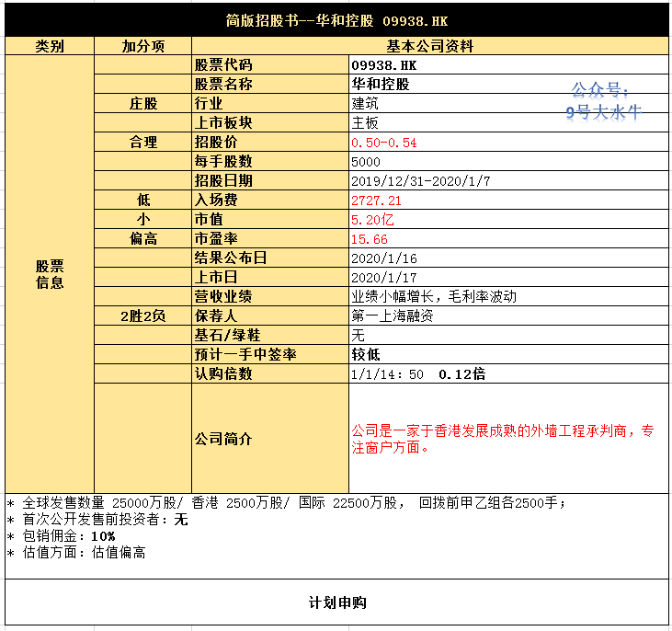Select the red company description text
The height and width of the screenshot is (631, 672).
pos(502,439)
